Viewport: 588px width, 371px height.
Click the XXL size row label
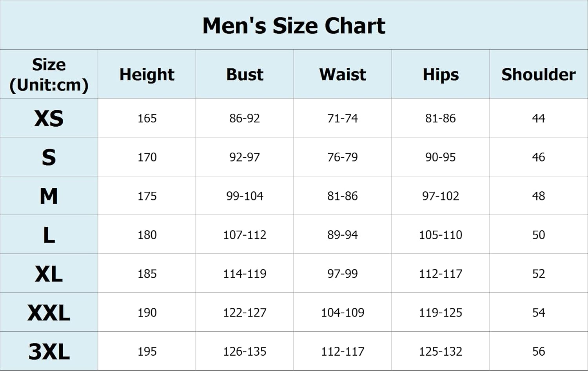pos(49,313)
